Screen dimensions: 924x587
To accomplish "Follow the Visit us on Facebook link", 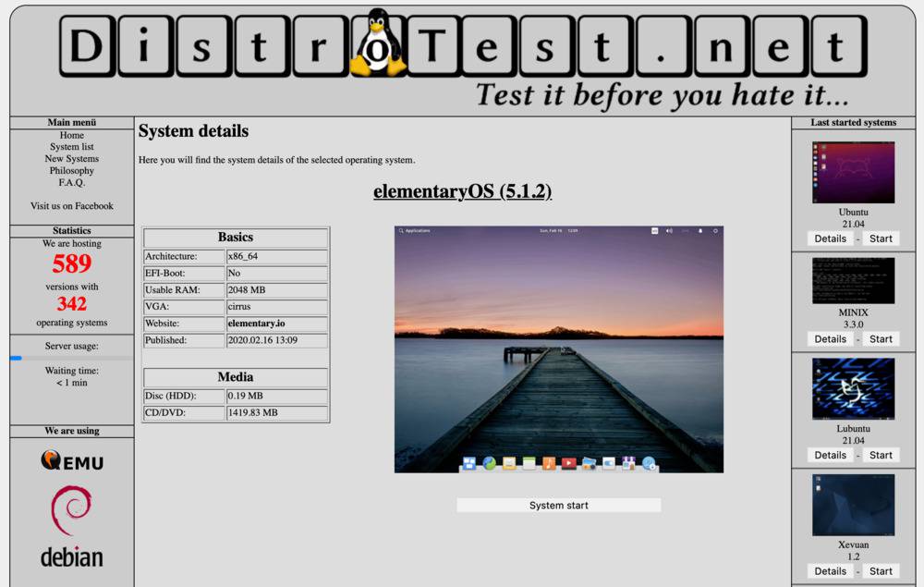I will [x=72, y=206].
